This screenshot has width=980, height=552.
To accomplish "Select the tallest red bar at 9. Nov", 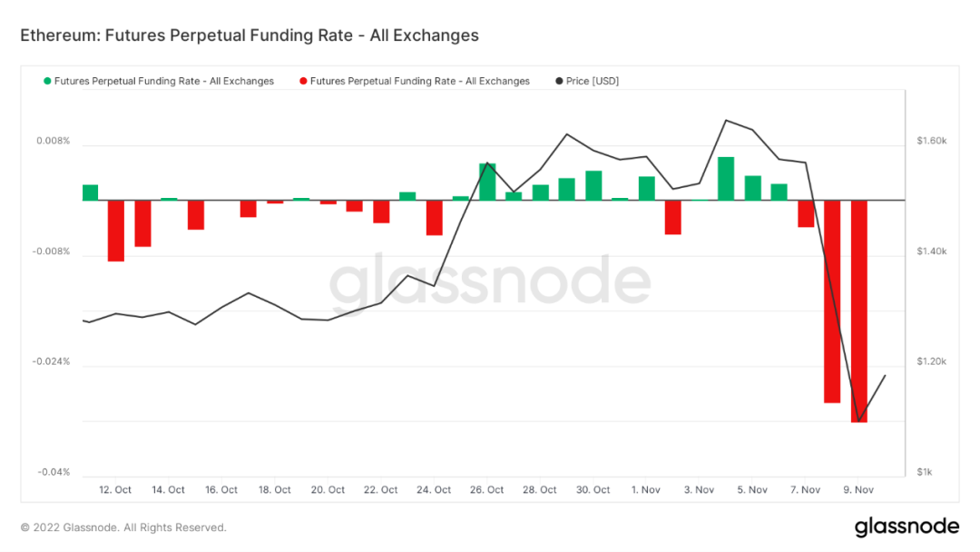I will coord(858,311).
